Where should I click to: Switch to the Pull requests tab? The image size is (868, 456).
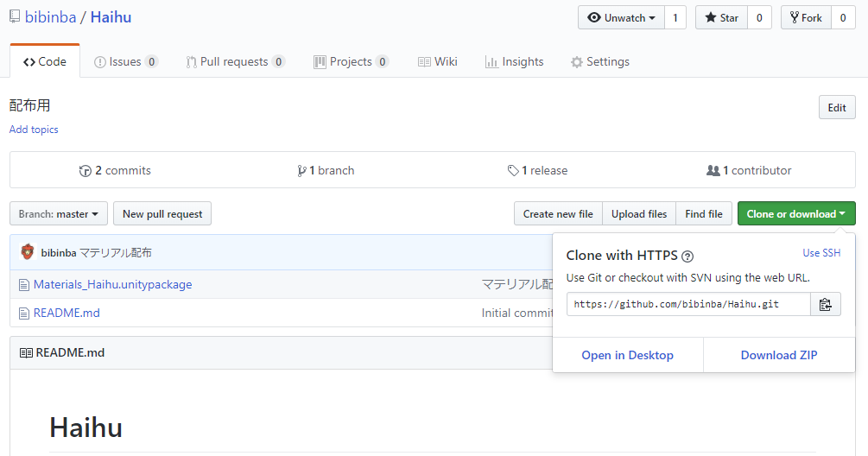coord(235,61)
